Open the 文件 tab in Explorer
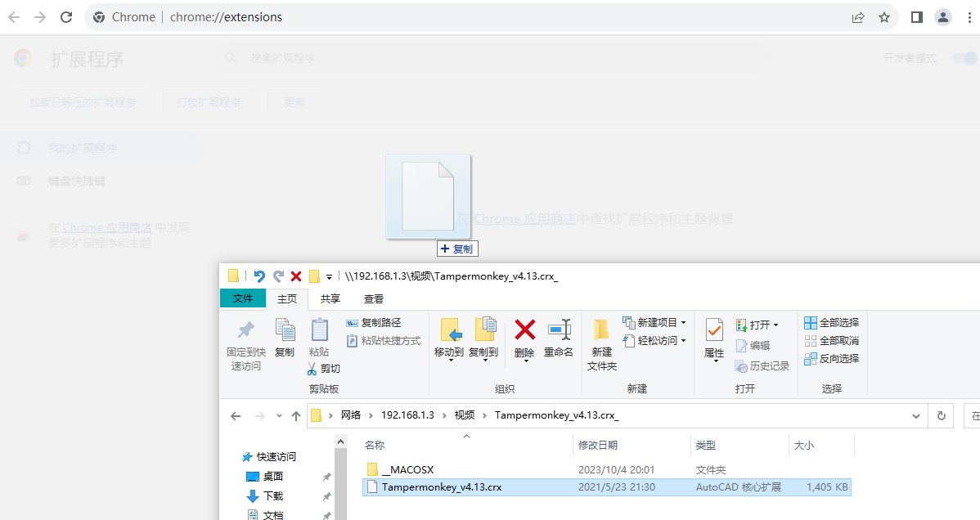This screenshot has width=980, height=520. pyautogui.click(x=243, y=298)
